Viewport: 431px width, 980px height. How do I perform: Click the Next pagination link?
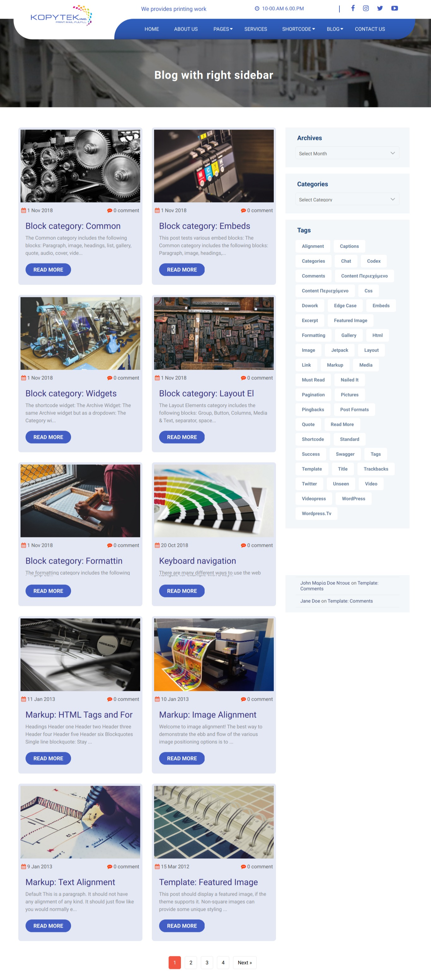(244, 962)
